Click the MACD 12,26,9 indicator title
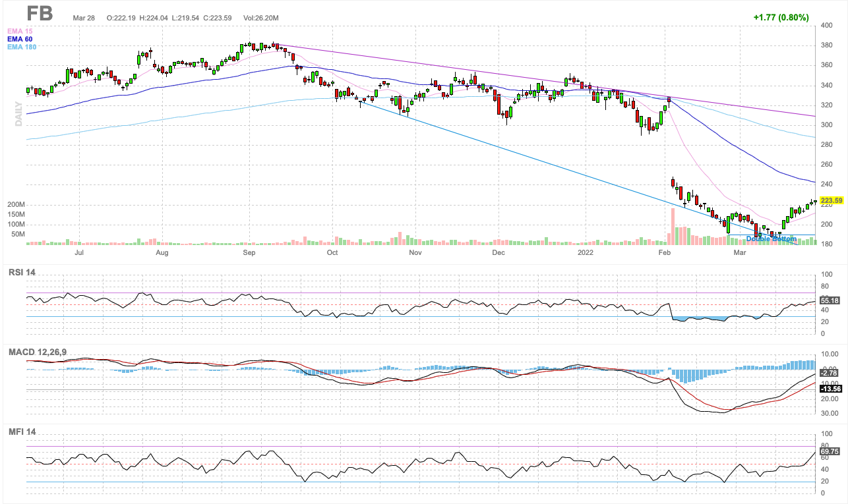Viewport: 848px width, 504px height. pos(37,352)
